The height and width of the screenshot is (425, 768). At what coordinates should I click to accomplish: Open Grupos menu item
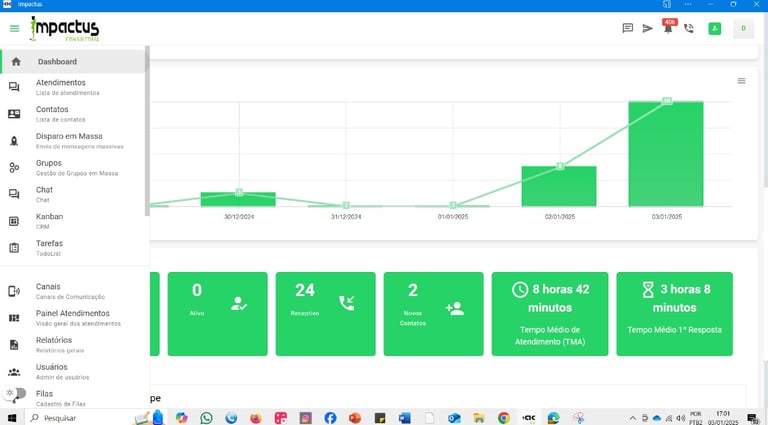click(73, 167)
